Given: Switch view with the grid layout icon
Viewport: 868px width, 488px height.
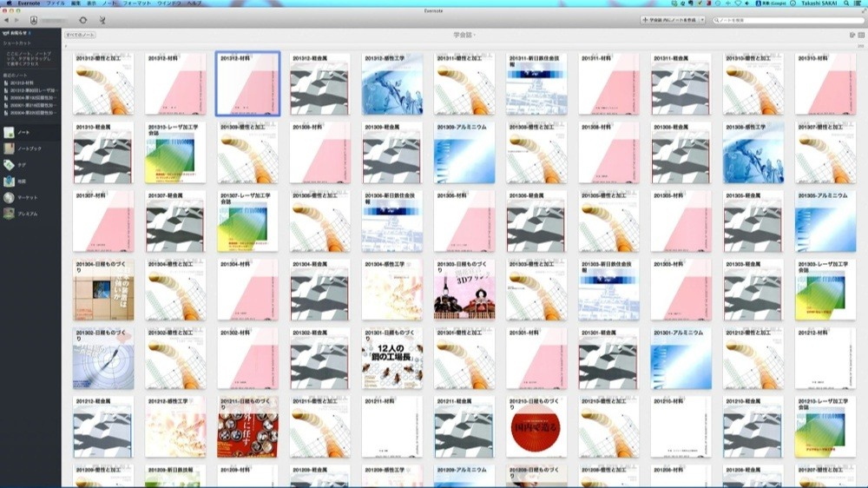Looking at the screenshot, I should (x=861, y=35).
